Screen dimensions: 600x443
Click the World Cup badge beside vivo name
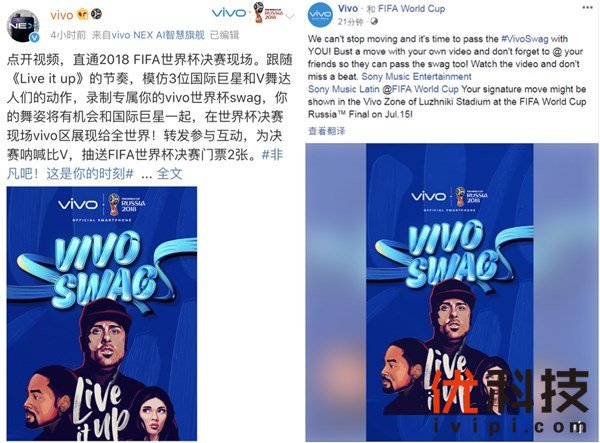96,15
